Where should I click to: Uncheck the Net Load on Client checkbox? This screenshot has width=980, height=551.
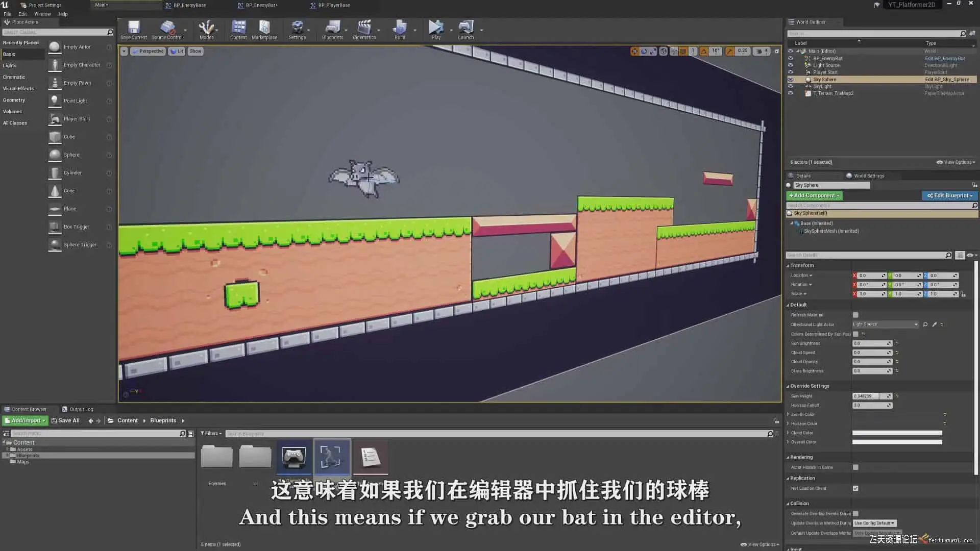click(x=855, y=488)
